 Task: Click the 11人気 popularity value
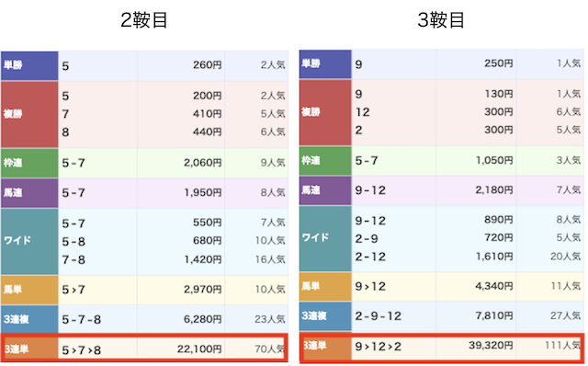coord(566,286)
